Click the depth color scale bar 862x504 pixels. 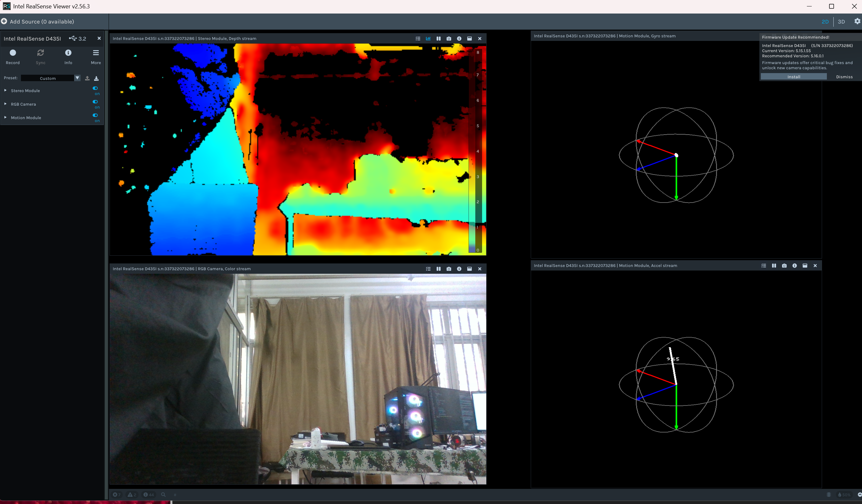pos(475,151)
